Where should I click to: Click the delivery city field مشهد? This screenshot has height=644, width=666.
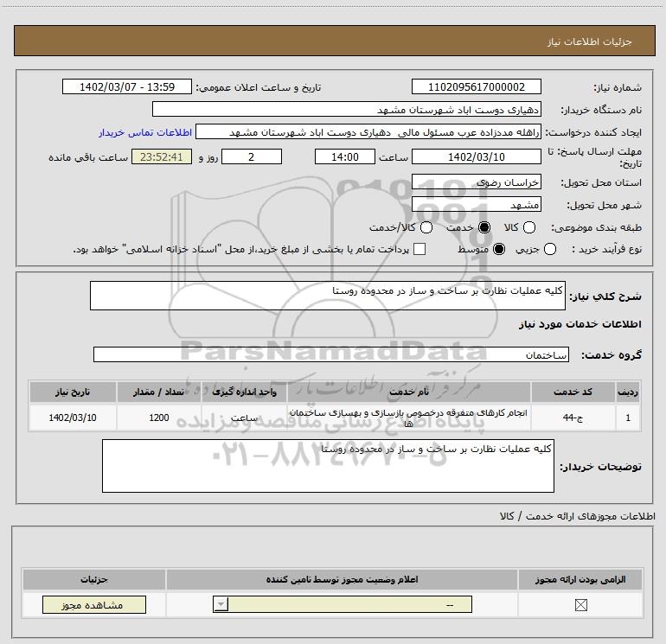[x=476, y=204]
